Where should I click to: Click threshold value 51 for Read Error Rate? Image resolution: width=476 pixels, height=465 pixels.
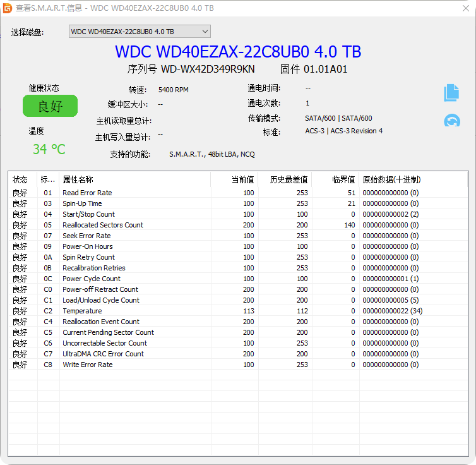coord(352,193)
